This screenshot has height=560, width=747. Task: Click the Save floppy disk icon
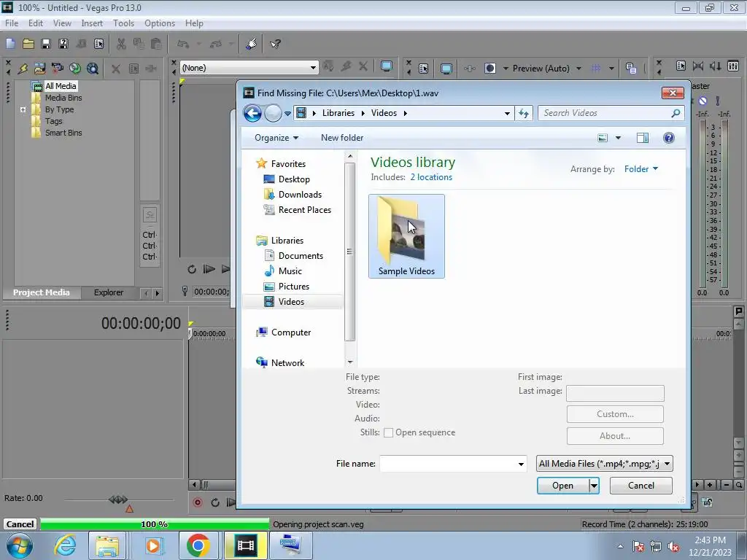46,44
